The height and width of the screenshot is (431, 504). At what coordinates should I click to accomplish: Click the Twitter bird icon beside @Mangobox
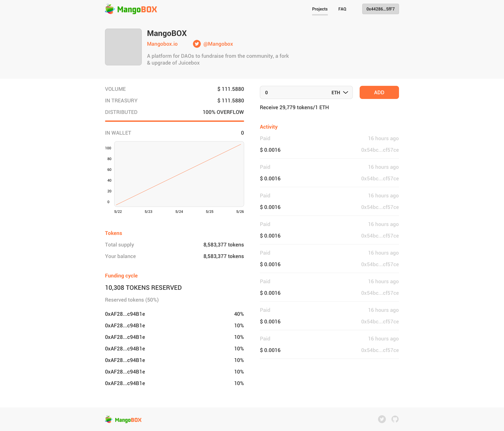point(197,44)
